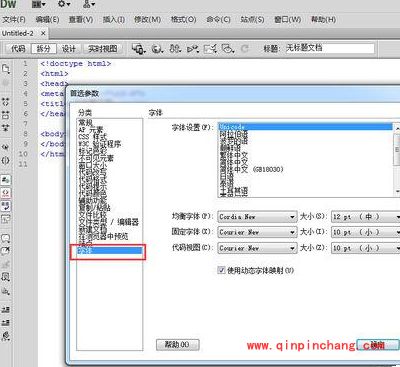Open the 查看(V) menu

(81, 20)
